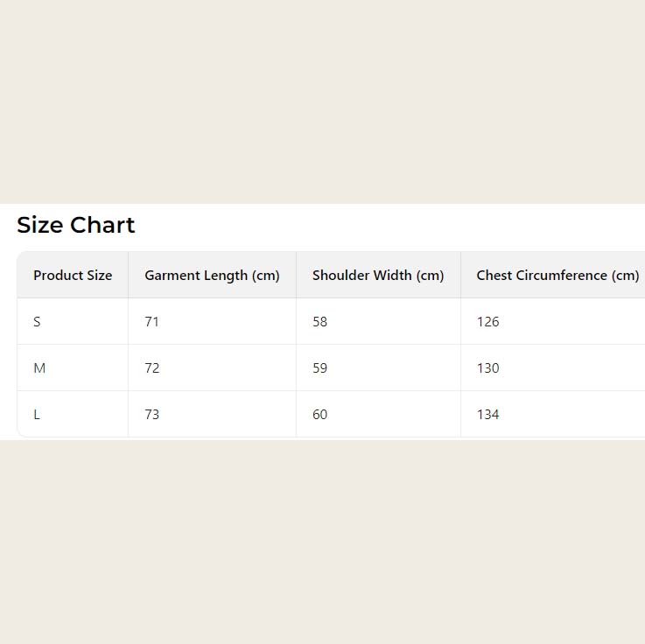Screen dimensions: 645x644
Task: Click shoulder width value 58
Action: (319, 322)
